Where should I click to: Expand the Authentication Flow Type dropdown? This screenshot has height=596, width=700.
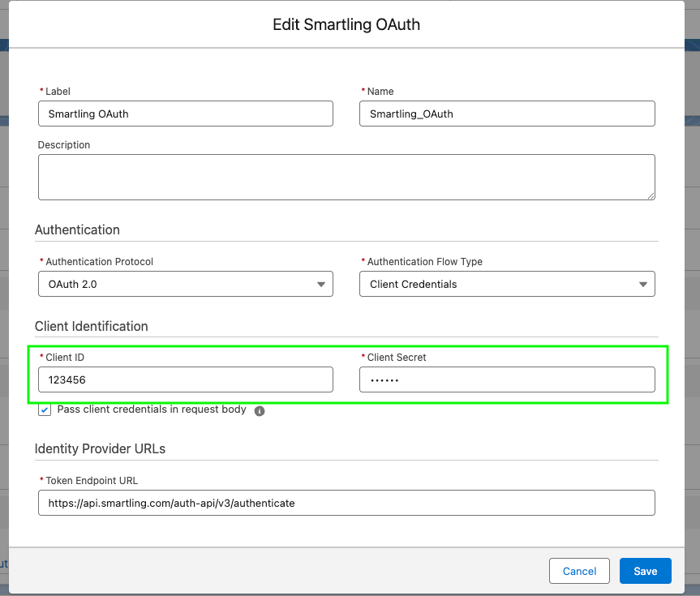[507, 284]
